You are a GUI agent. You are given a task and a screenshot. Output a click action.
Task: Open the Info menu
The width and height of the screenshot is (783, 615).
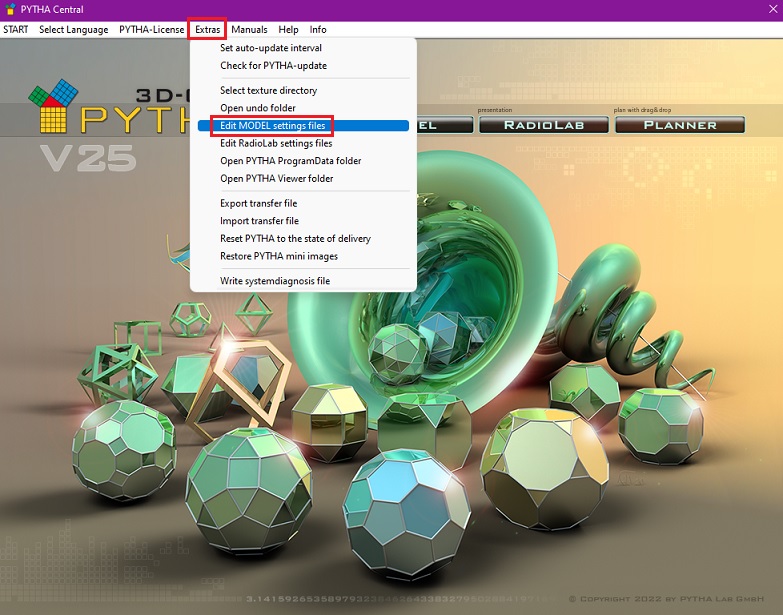coord(318,29)
